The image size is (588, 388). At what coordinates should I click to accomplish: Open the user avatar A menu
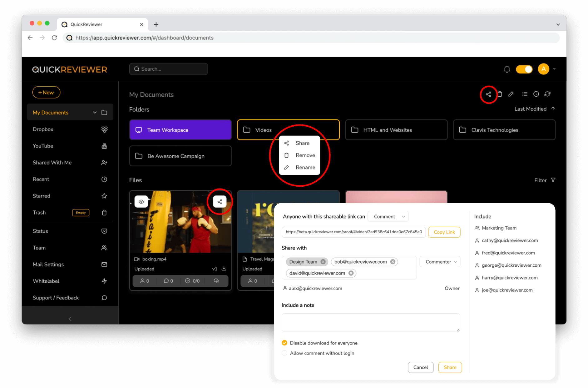point(544,69)
